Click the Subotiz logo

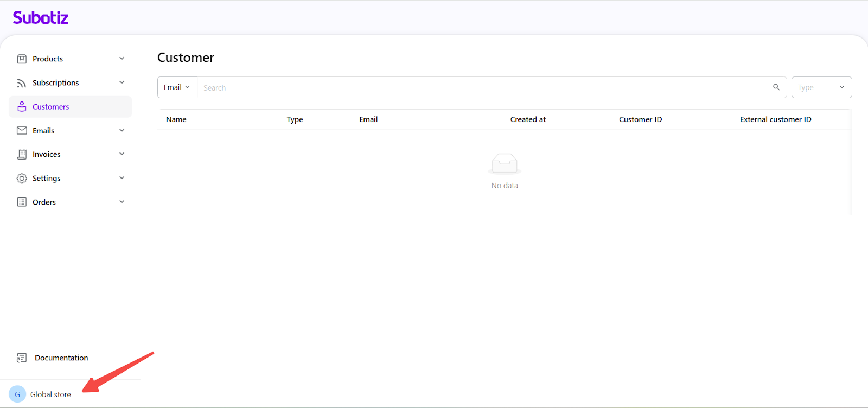(41, 18)
